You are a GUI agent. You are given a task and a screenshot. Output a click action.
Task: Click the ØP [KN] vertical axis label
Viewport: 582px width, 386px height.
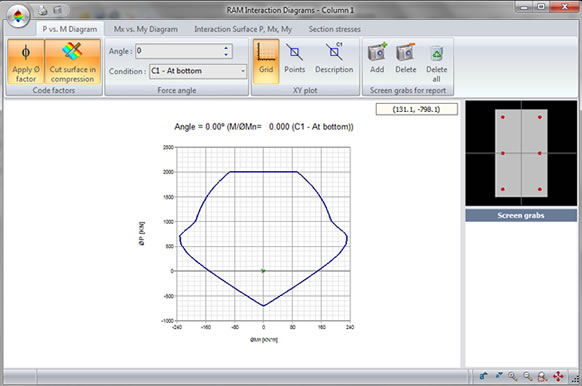tap(142, 234)
